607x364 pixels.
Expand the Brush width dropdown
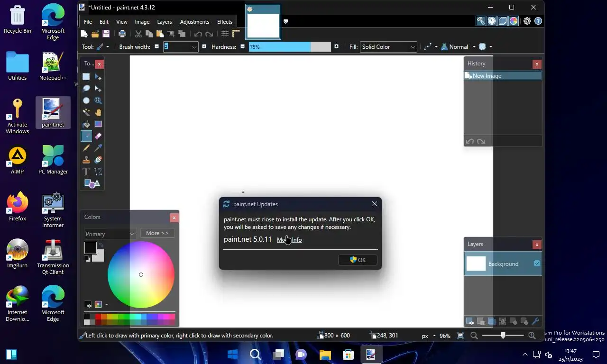(x=194, y=46)
